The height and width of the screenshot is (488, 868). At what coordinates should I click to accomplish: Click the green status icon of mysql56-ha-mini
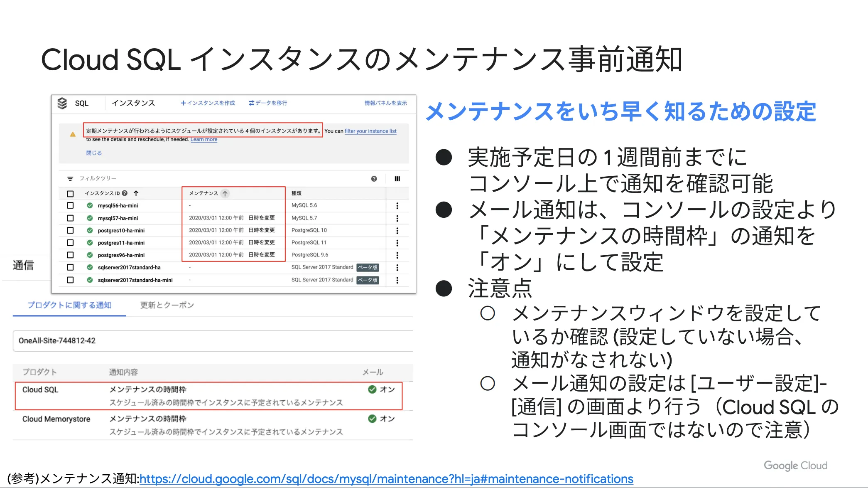(90, 205)
